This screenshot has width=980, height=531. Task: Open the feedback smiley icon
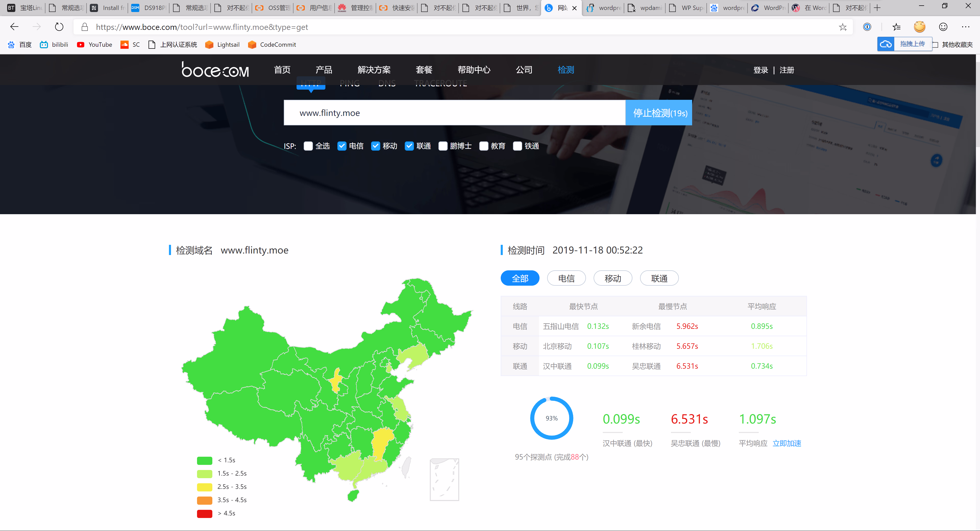click(943, 27)
